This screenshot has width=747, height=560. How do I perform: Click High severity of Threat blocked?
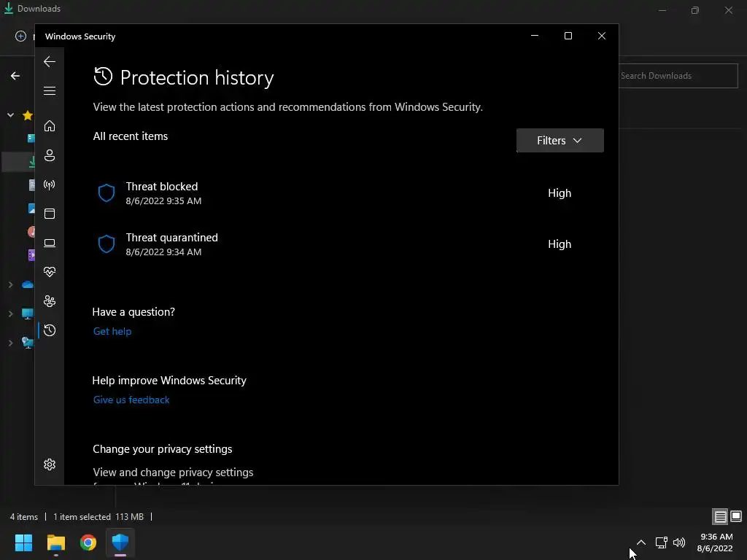click(x=560, y=193)
